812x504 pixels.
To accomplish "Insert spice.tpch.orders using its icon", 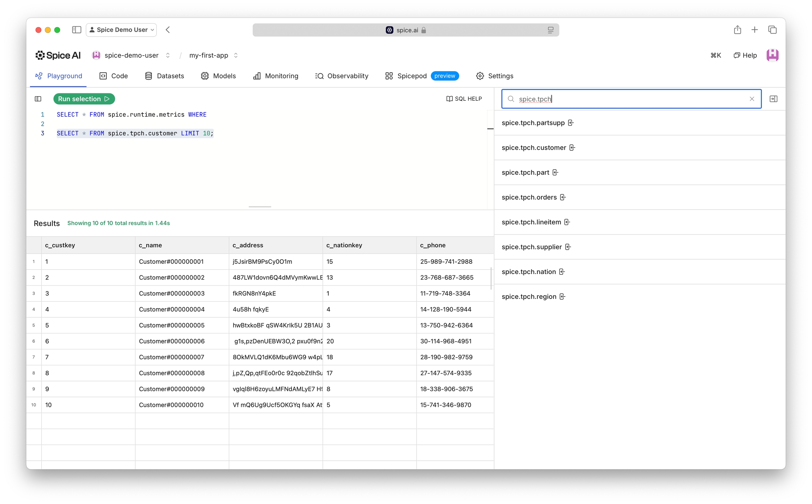I will [x=563, y=197].
